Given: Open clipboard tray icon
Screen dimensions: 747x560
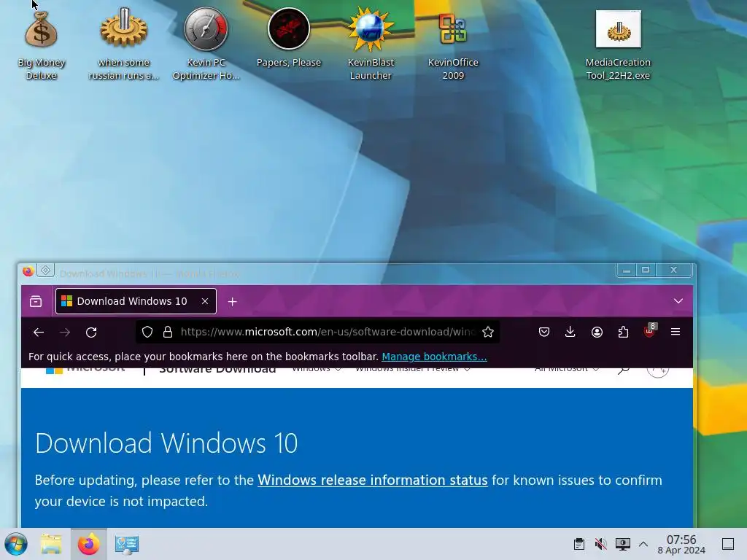Looking at the screenshot, I should 579,544.
